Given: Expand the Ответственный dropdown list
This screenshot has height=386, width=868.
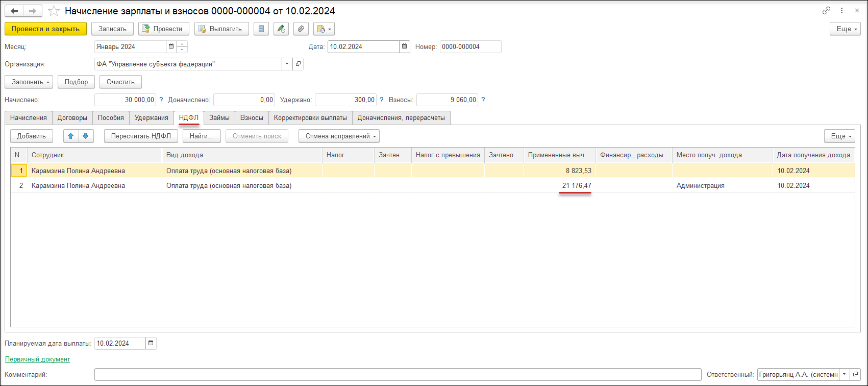Looking at the screenshot, I should pos(844,374).
